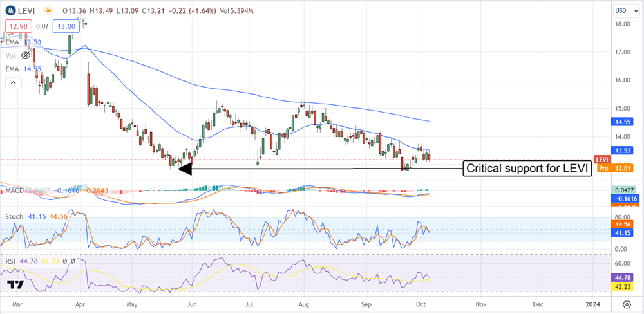Select the MACD indicator label
644x314 pixels.
click(x=14, y=191)
